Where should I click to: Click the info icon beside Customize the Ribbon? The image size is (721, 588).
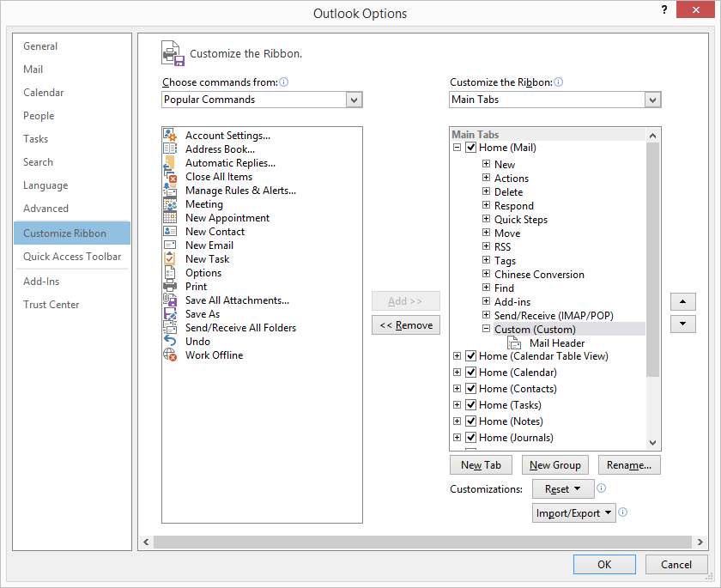[557, 81]
